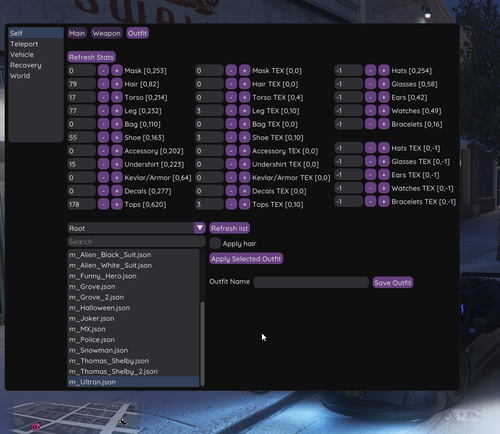Switch to the Main tab
This screenshot has height=434, width=500.
77,33
